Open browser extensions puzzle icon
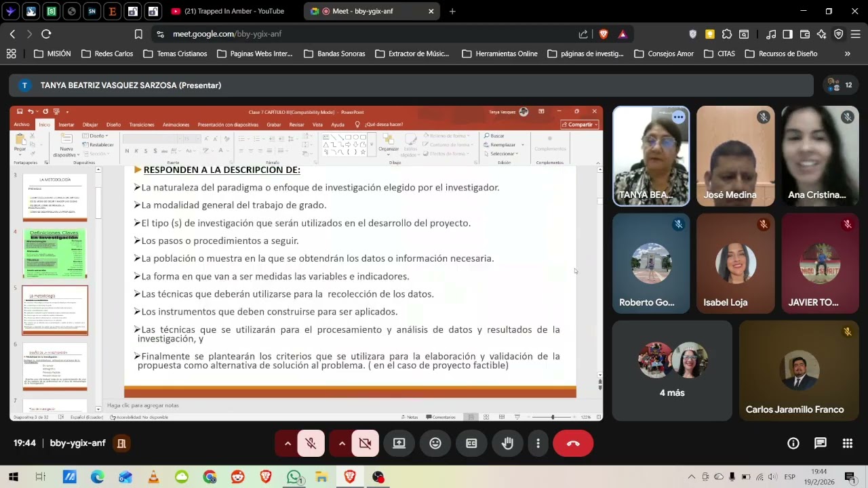 pyautogui.click(x=727, y=34)
